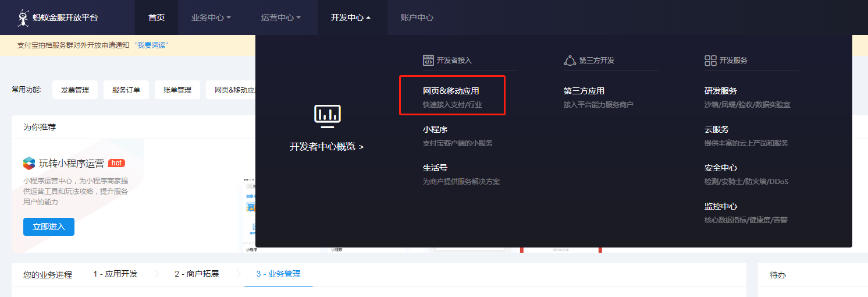Click 核心数据指标/健康度/告警 description text
The height and width of the screenshot is (297, 868).
[746, 220]
